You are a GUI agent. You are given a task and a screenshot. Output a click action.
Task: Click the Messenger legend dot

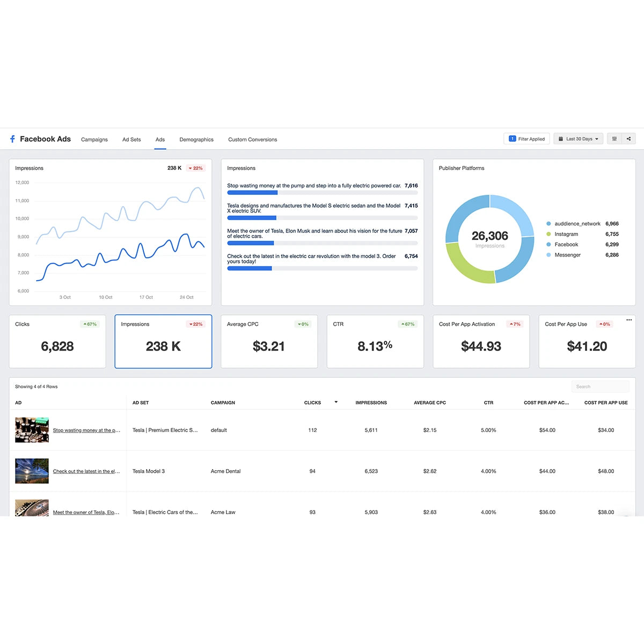point(548,255)
